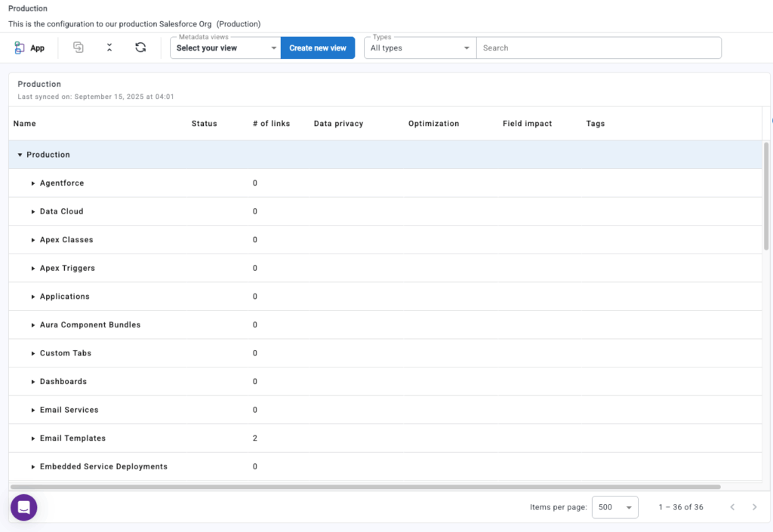
Task: Go to the previous page arrow
Action: tap(732, 507)
